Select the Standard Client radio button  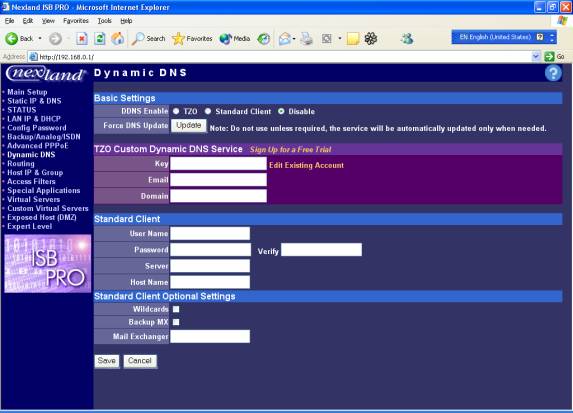click(x=208, y=111)
